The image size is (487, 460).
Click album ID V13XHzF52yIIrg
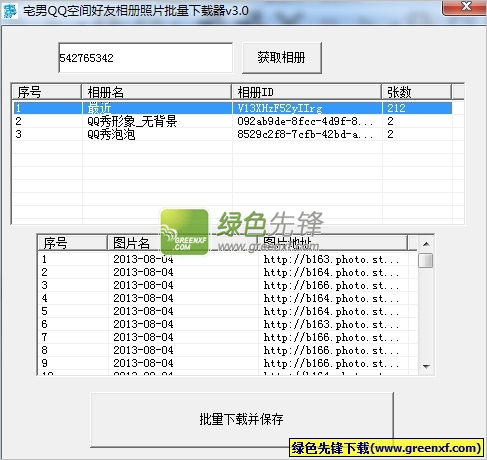click(x=280, y=108)
